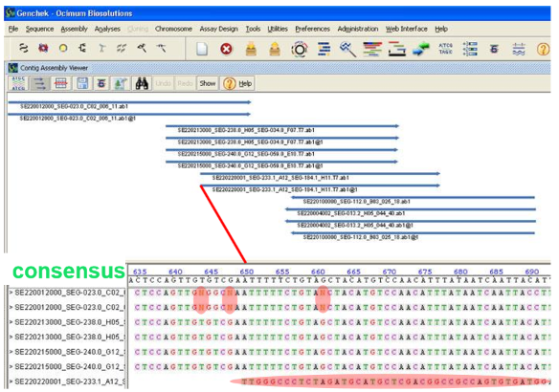Click the orange question mark help icon in main toolbar
The height and width of the screenshot is (392, 559).
[543, 49]
